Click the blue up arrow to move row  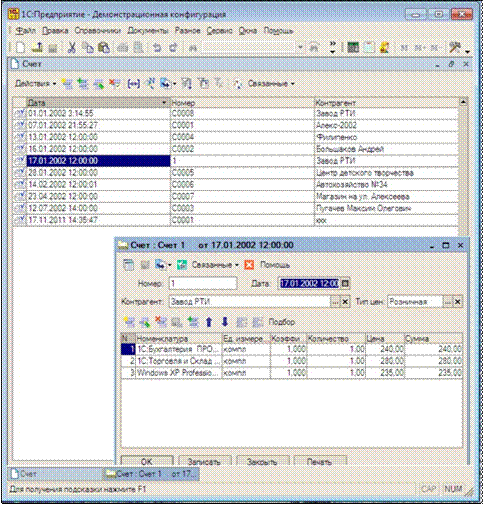[209, 322]
